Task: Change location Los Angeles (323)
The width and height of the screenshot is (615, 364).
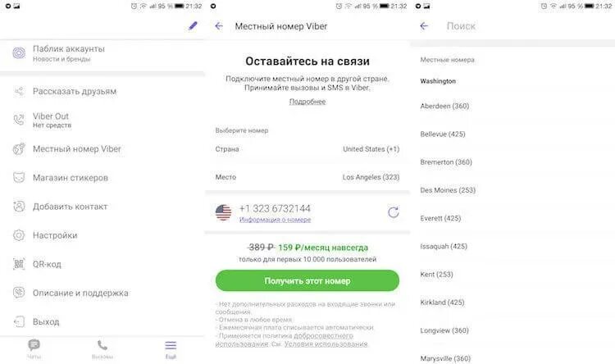Action: click(307, 177)
